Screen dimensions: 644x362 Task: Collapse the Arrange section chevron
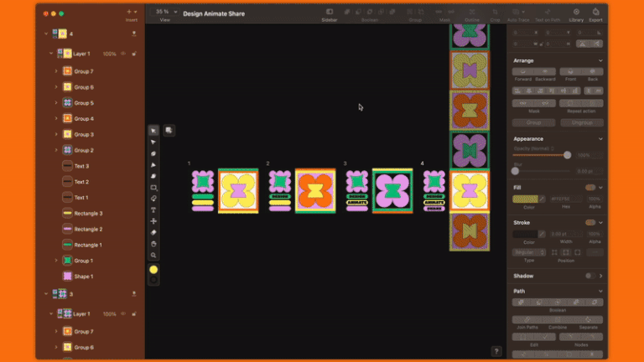coord(600,60)
